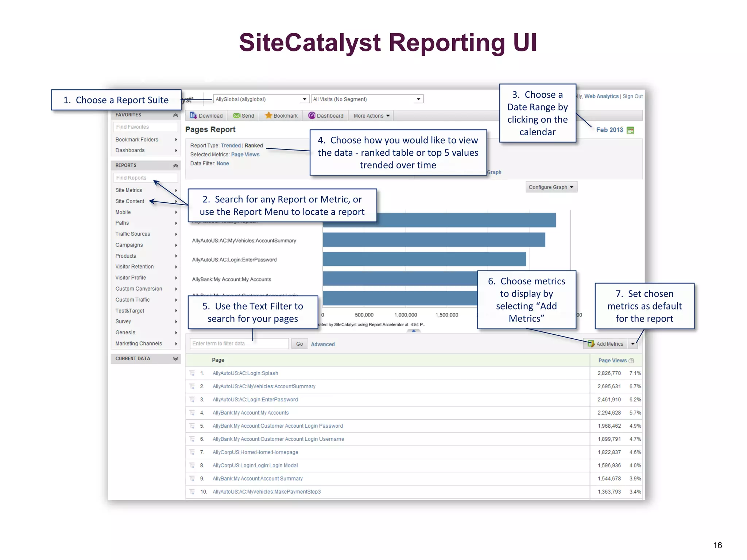Click the Bookmark star icon
The image size is (747, 560).
(x=268, y=115)
